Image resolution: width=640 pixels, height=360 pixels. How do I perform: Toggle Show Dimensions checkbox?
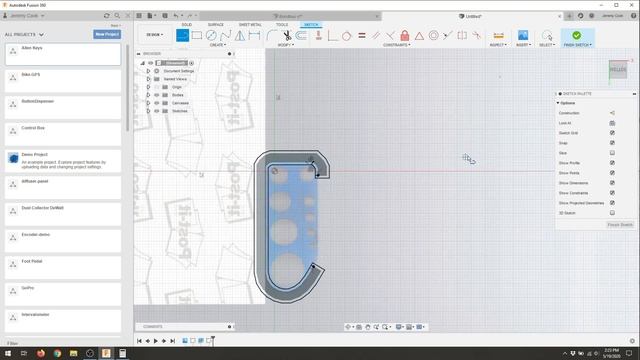(x=612, y=183)
